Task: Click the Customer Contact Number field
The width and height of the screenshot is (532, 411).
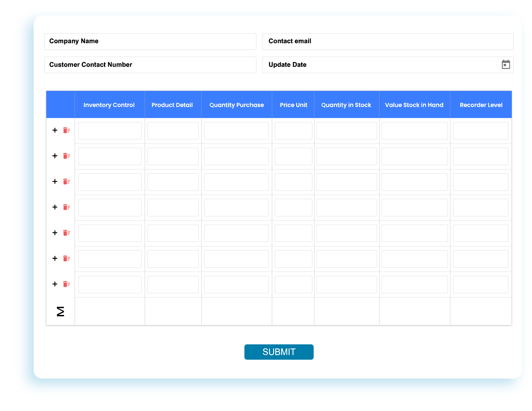Action: (150, 64)
